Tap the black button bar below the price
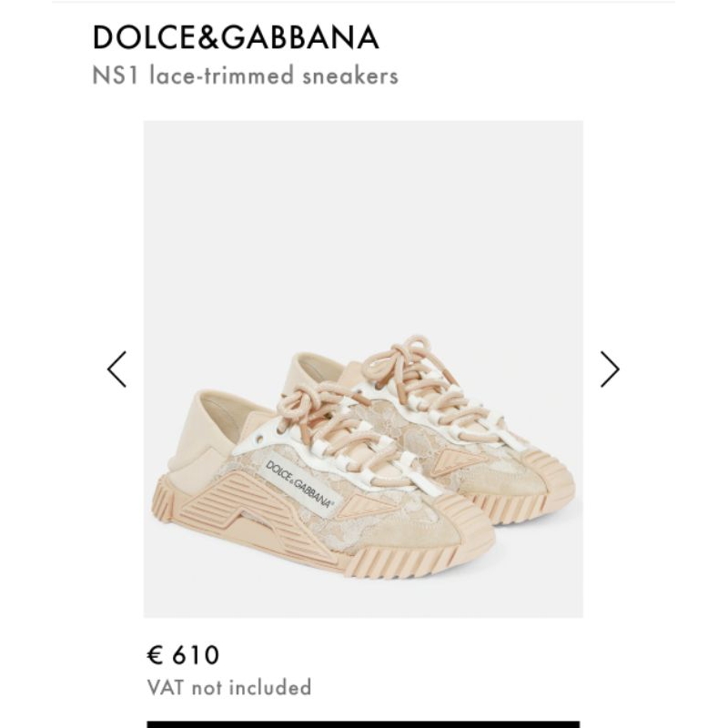This screenshot has height=728, width=728. [363, 724]
